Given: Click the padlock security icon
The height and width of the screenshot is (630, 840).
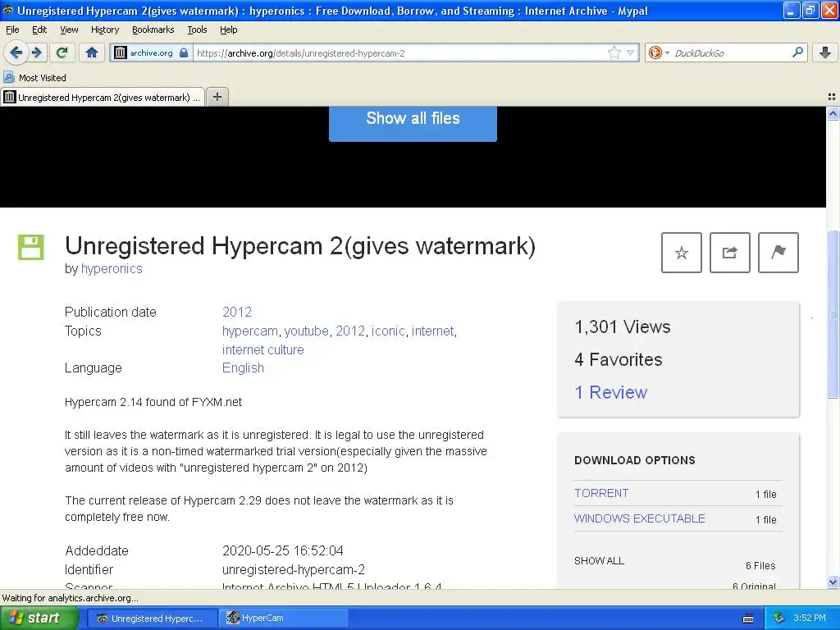Looking at the screenshot, I should click(184, 52).
